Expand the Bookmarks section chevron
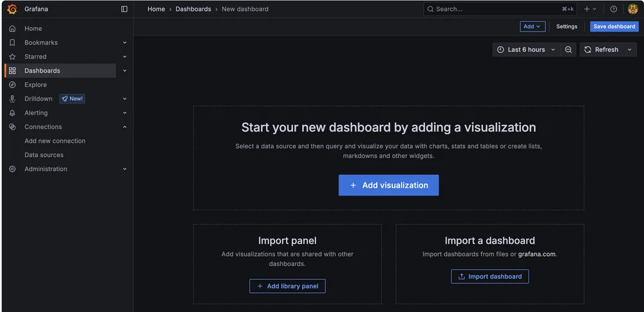This screenshot has width=644, height=312. coord(125,42)
